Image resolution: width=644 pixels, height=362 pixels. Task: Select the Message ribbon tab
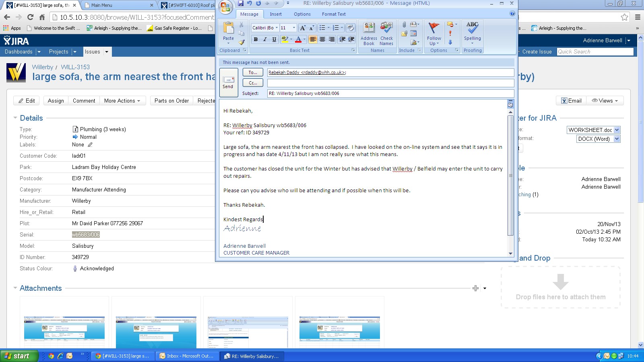coord(249,14)
